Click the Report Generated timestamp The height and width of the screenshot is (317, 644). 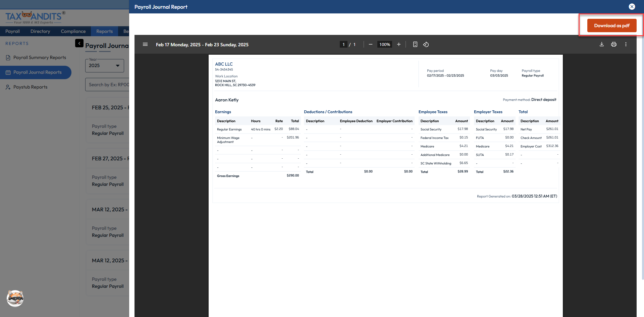pyautogui.click(x=534, y=196)
